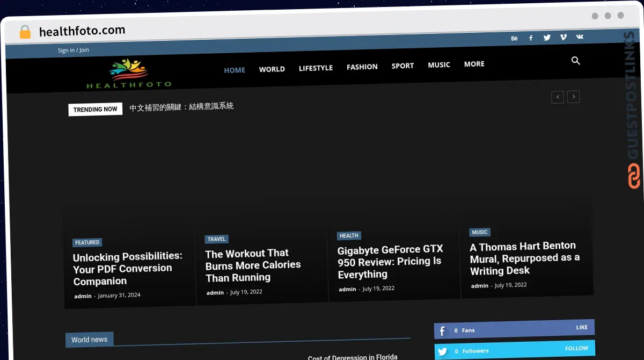
Task: Select WORLD in the navigation menu
Action: tap(272, 69)
